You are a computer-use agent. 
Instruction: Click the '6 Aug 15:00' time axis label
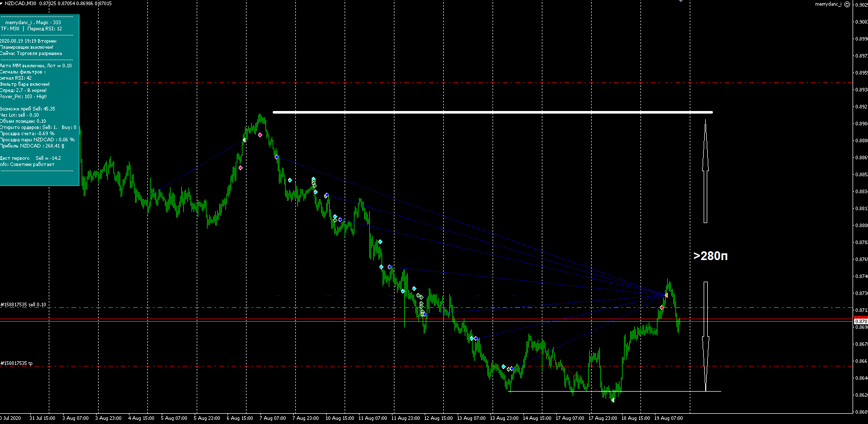(240, 418)
